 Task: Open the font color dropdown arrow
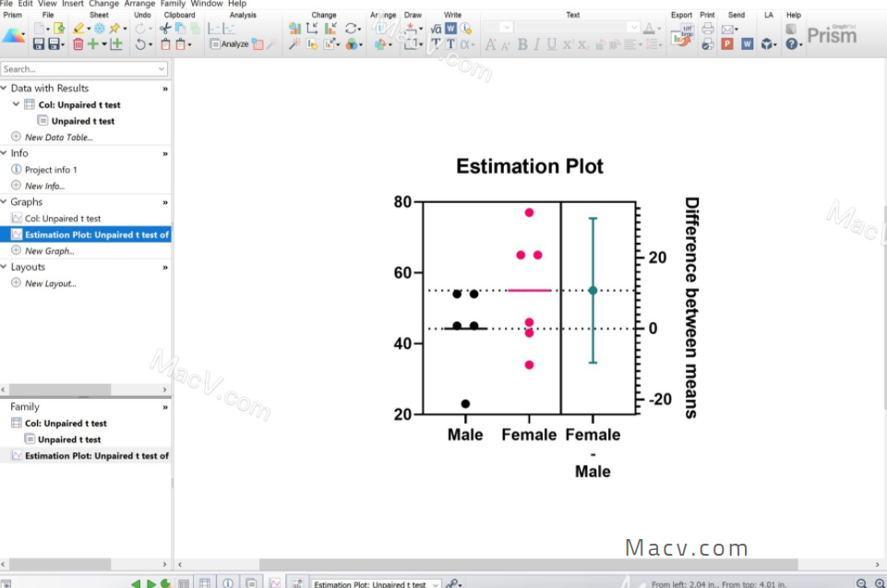pyautogui.click(x=660, y=29)
